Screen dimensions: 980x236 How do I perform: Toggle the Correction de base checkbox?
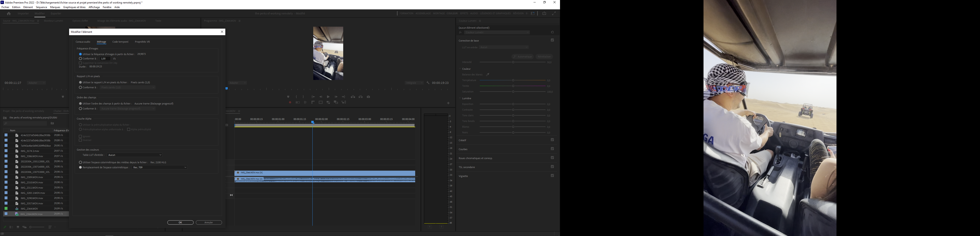(x=552, y=40)
